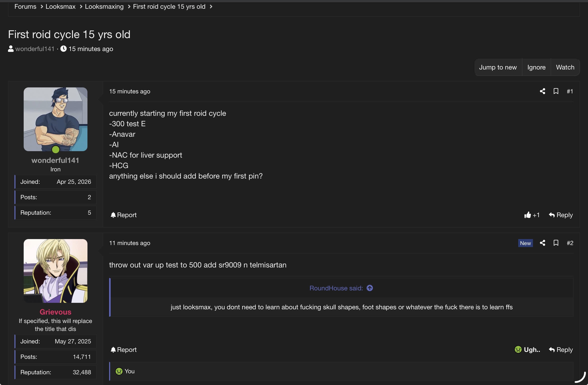Navigate to Looksmax breadcrumb

(61, 6)
